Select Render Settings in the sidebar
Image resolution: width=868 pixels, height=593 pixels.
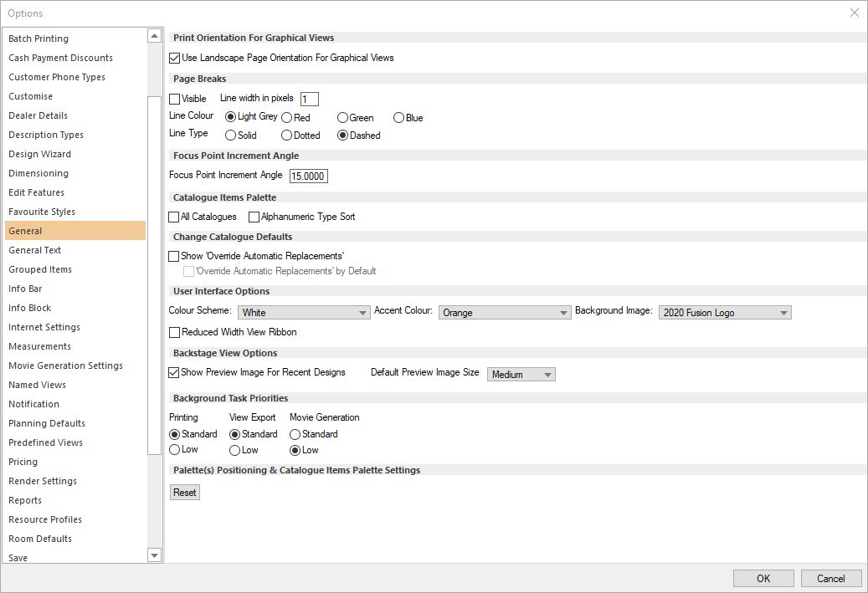tap(43, 481)
